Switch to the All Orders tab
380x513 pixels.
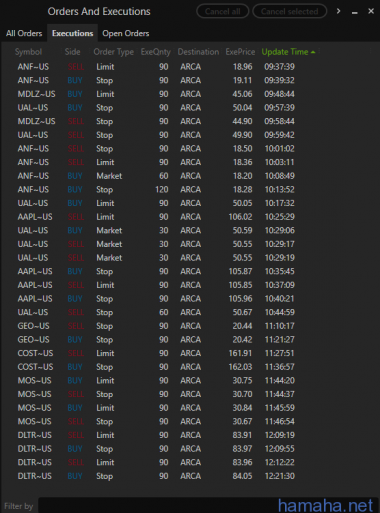(x=24, y=33)
